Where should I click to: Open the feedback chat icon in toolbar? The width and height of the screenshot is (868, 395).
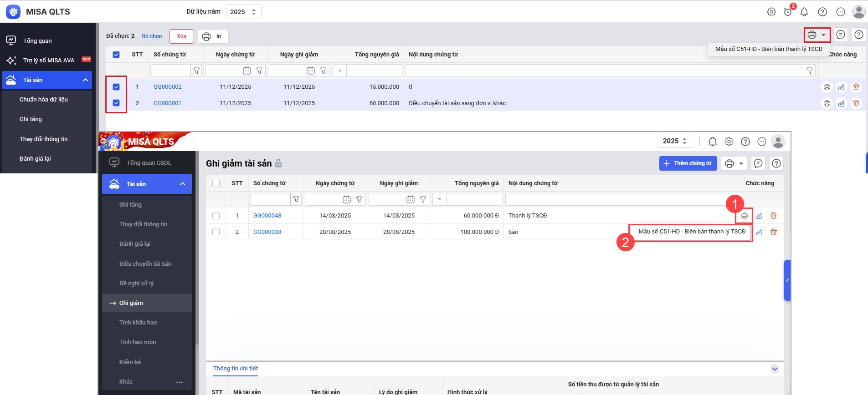[841, 35]
